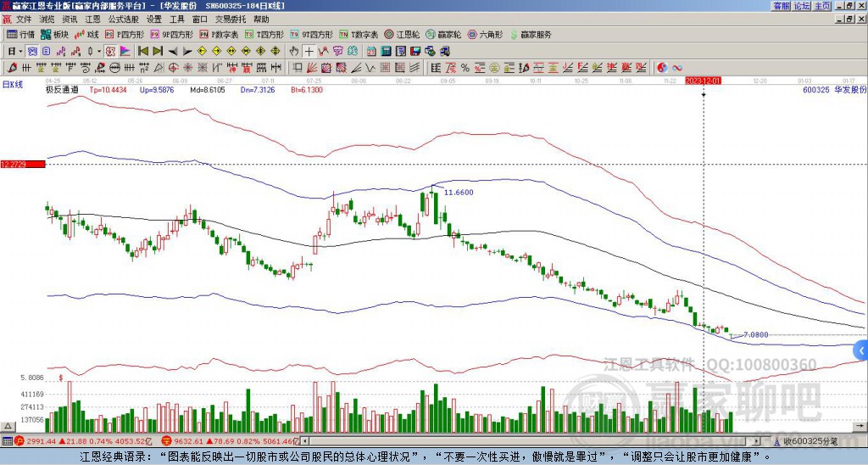
Task: Open the 工具 menu
Action: click(177, 20)
